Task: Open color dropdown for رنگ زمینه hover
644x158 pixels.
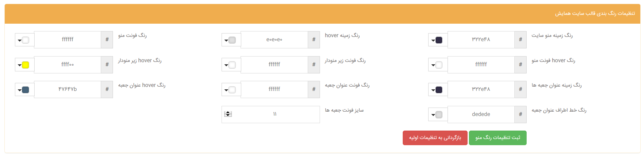Action: [231, 40]
